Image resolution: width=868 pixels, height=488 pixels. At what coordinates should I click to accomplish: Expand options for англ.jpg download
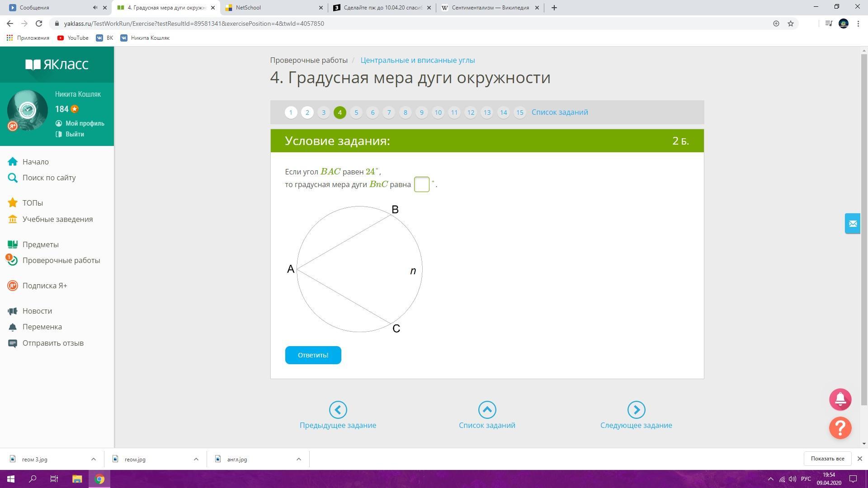(298, 459)
